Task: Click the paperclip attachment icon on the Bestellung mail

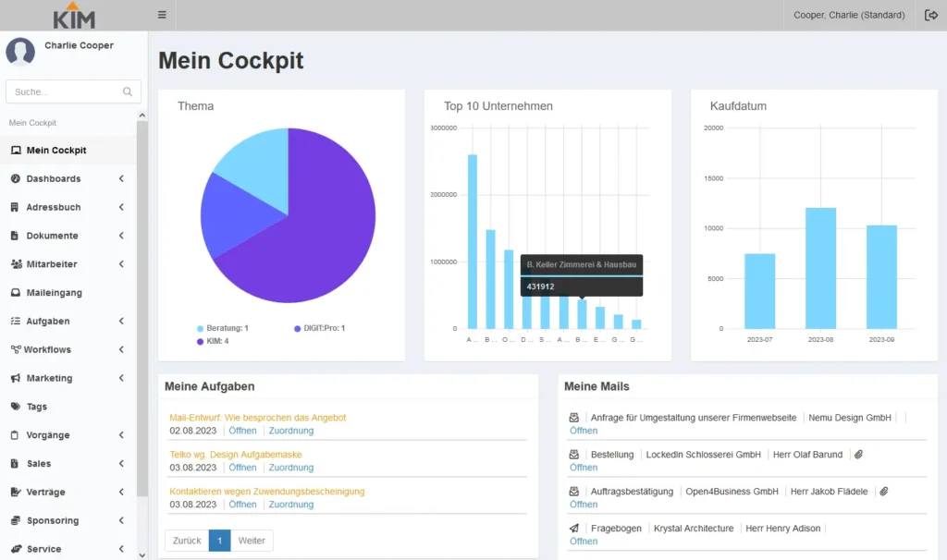Action: 860,454
